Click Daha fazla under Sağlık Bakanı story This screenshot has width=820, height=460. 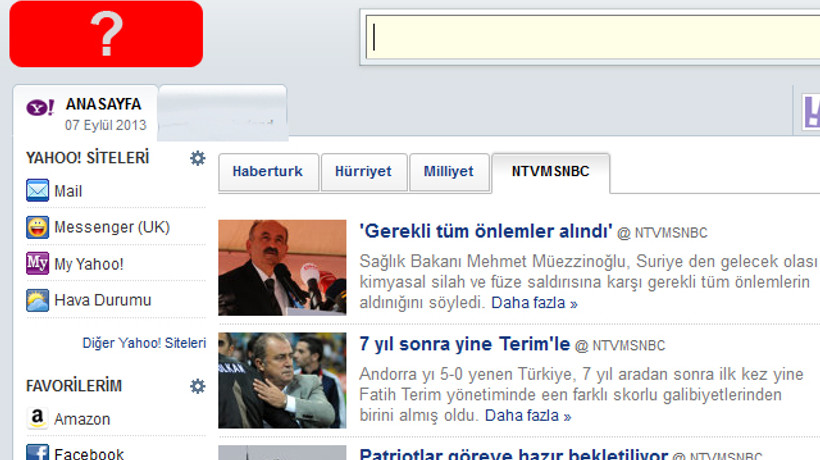click(x=534, y=303)
